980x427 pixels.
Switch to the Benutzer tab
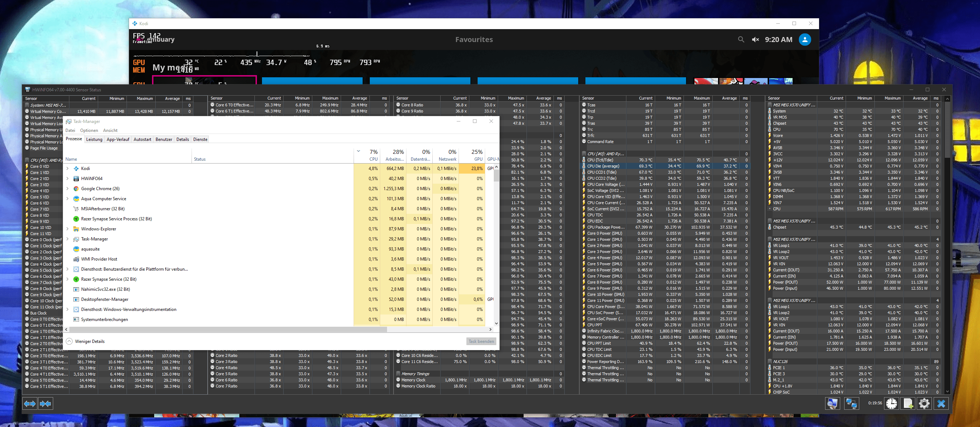click(164, 139)
